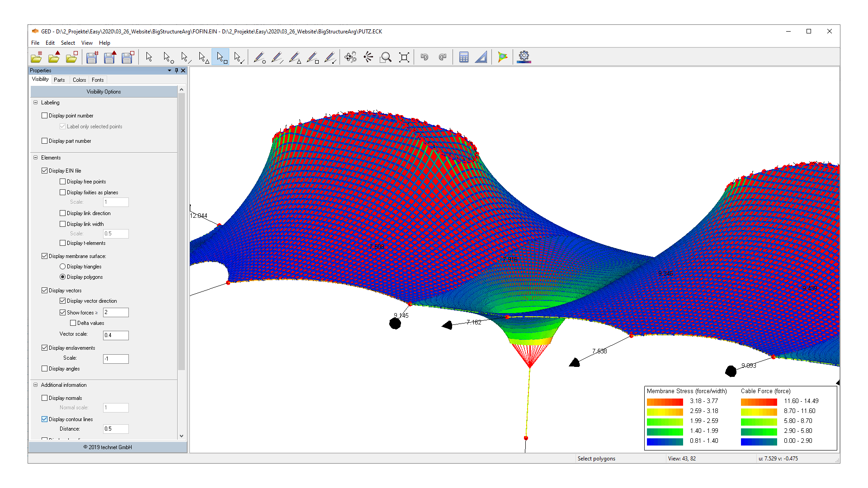The height and width of the screenshot is (488, 868).
Task: Enable Display point number checkbox
Action: click(45, 116)
